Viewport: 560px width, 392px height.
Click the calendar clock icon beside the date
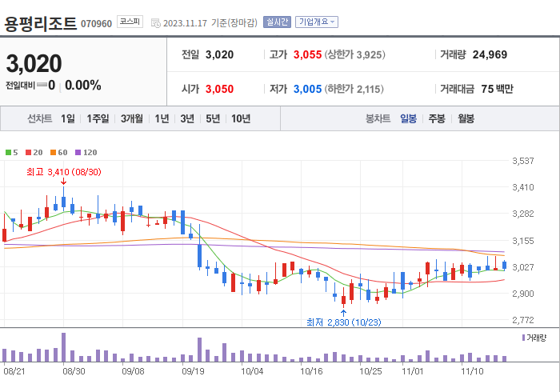[x=156, y=23]
